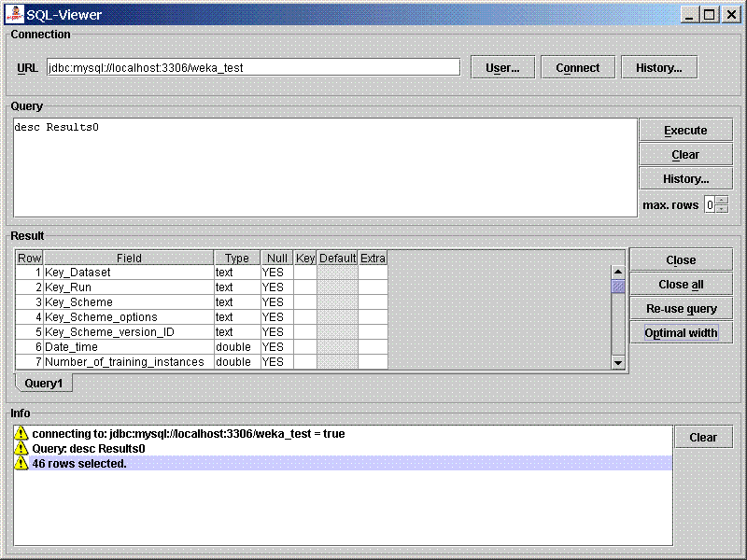Select the Key_Dataset field cell

click(129, 273)
